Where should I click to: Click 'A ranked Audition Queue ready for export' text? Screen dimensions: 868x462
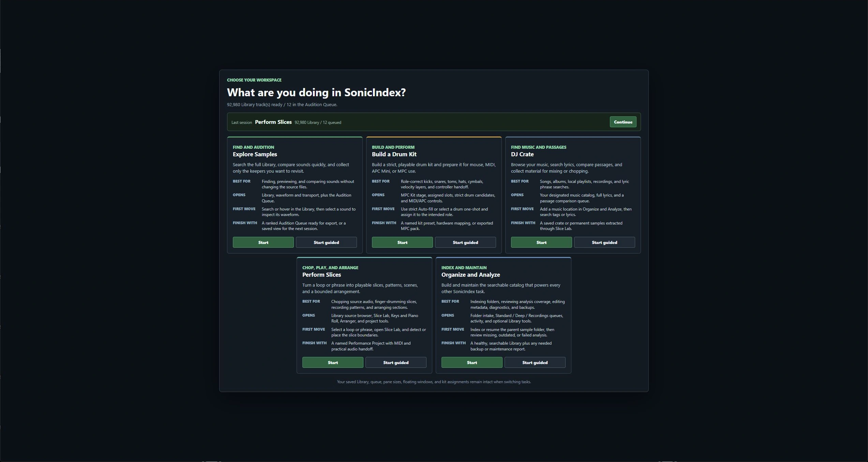[x=304, y=226]
